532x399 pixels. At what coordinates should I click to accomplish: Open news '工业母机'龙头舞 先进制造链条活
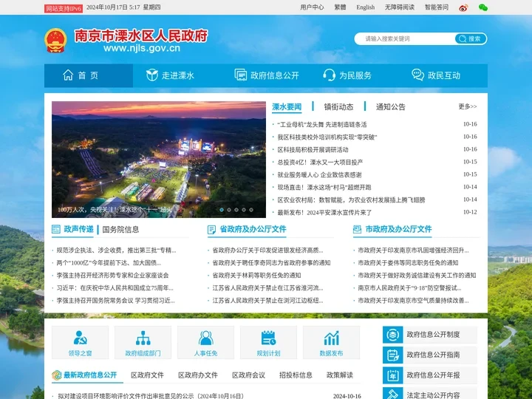pyautogui.click(x=322, y=125)
